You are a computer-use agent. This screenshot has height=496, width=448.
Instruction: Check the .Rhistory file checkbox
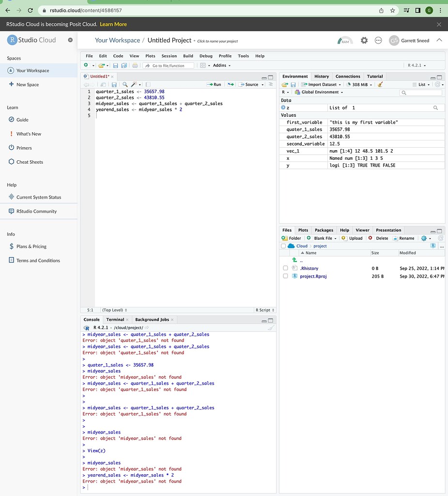tap(285, 268)
